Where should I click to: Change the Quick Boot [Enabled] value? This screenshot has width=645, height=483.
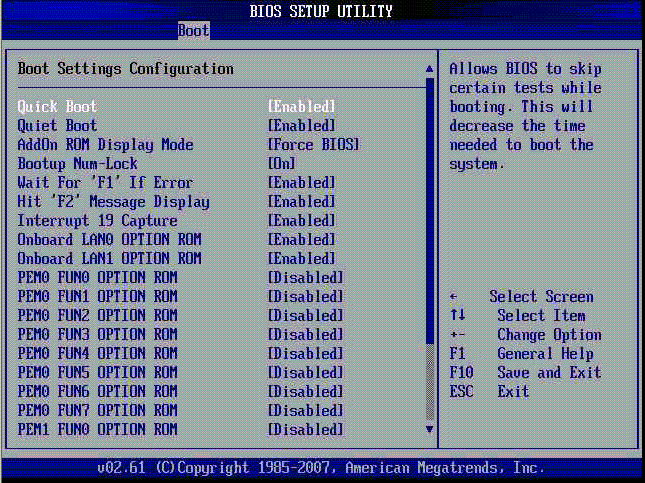[x=302, y=107]
